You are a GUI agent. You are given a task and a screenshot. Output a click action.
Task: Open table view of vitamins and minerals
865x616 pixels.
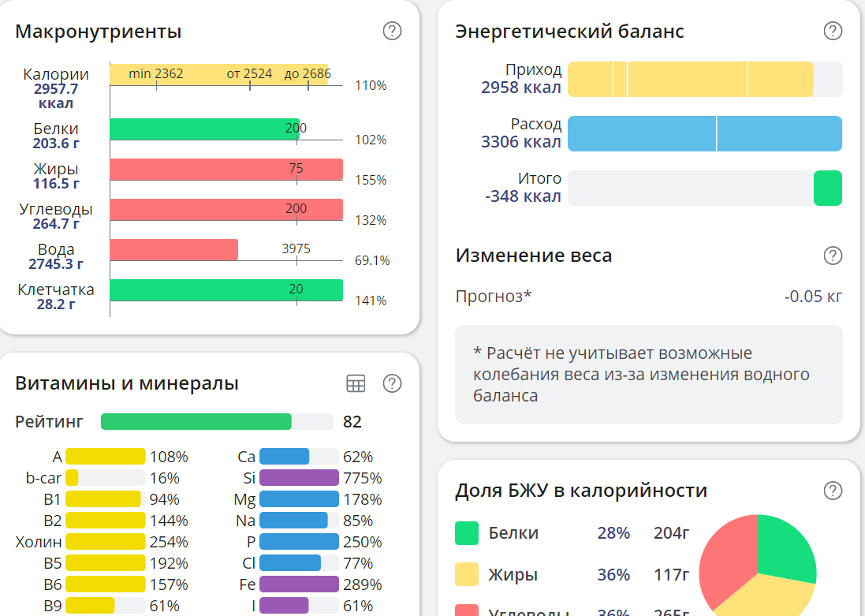click(357, 383)
